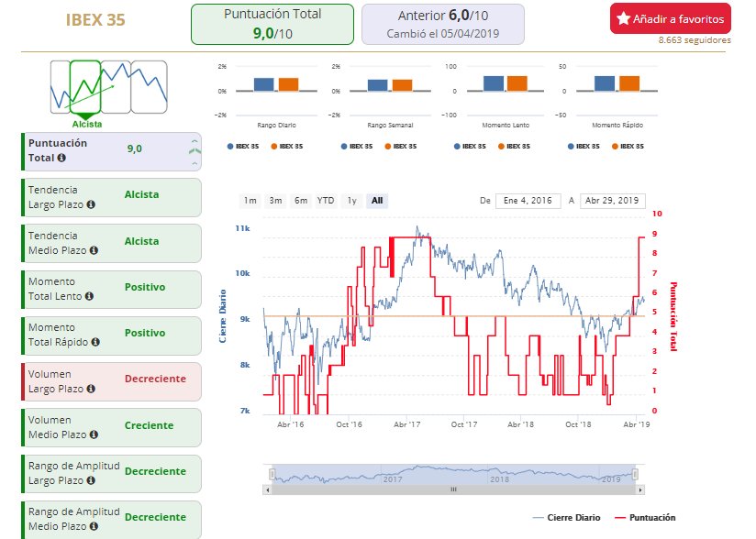756x539 pixels.
Task: Click Añadir a favoritos button
Action: pos(670,19)
